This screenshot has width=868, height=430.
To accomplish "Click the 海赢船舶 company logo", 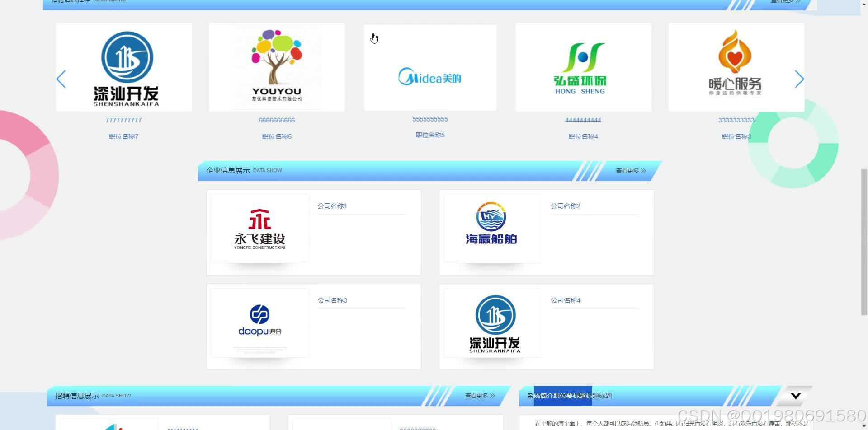I will (x=491, y=228).
